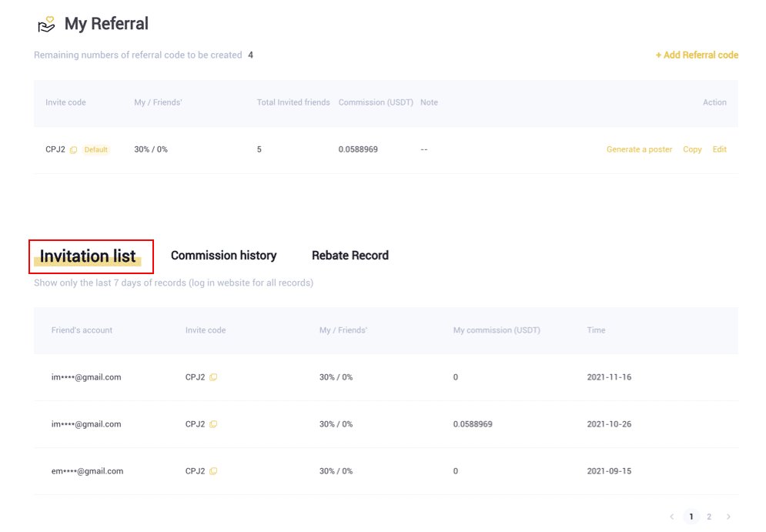
Task: Select page 1 in pagination
Action: point(691,517)
